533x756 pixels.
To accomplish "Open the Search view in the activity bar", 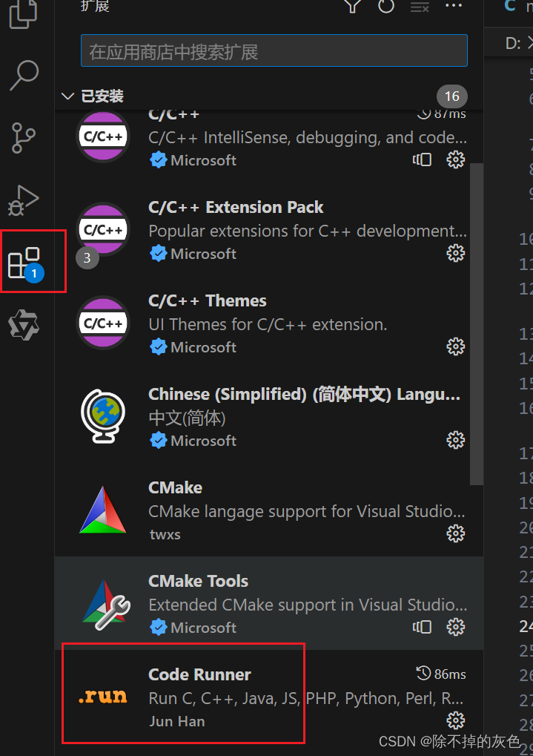I will point(24,76).
